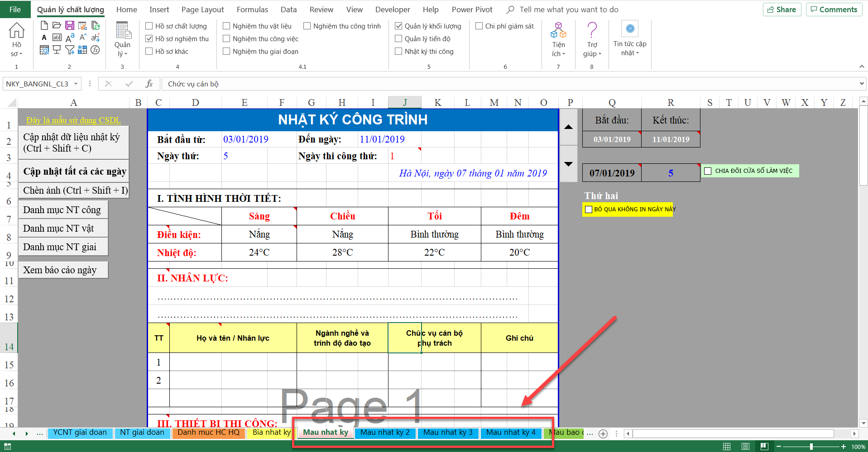Image resolution: width=868 pixels, height=452 pixels.
Task: Click the new blank file icon in ribbon
Action: tap(44, 25)
